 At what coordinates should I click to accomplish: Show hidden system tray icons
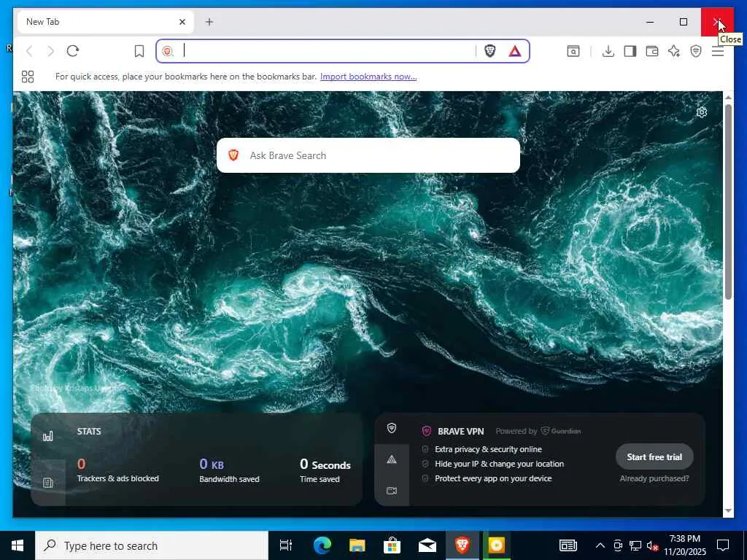pos(600,545)
